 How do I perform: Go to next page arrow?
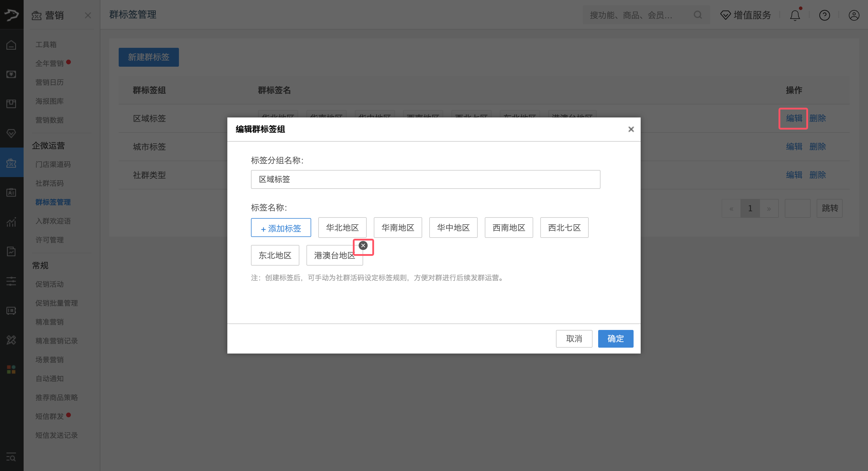point(769,209)
